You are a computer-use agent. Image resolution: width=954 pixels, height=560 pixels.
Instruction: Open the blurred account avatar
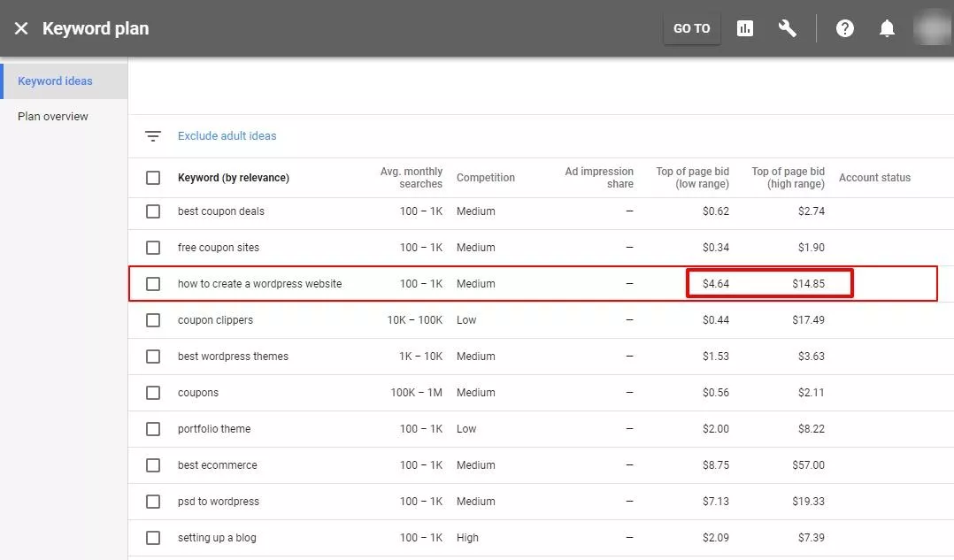[933, 28]
